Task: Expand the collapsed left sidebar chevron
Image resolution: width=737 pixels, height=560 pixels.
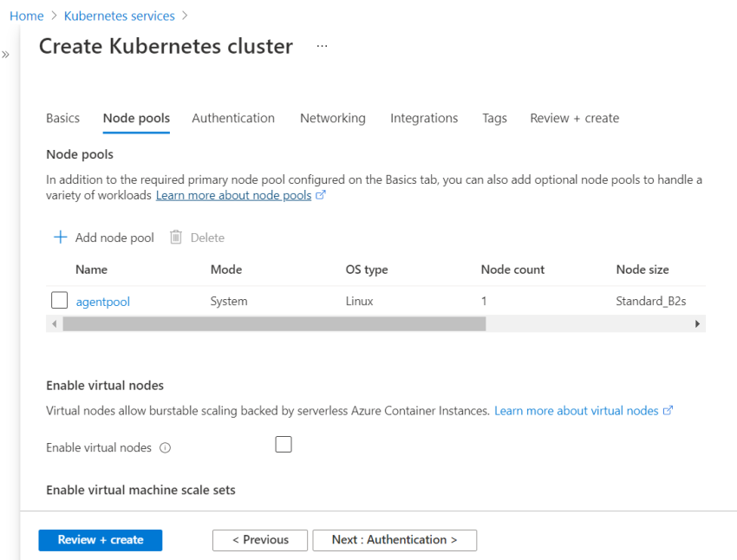Action: point(7,52)
